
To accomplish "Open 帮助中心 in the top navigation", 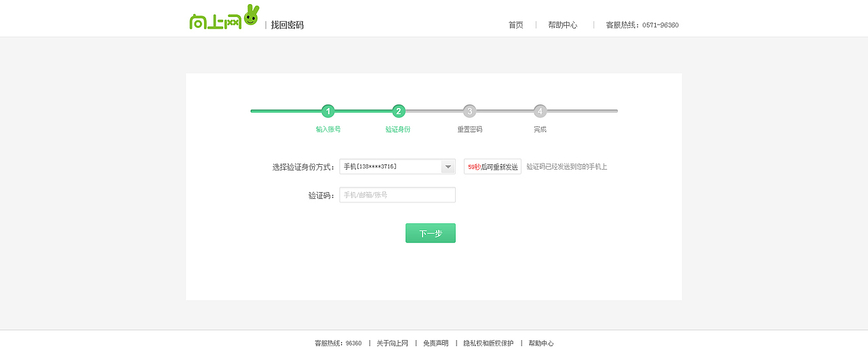I will [563, 25].
